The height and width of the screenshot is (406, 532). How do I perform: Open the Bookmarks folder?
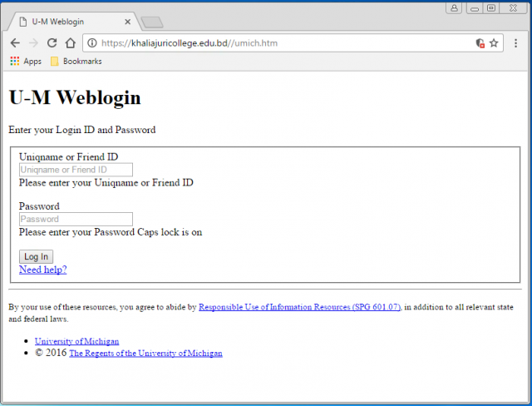76,61
